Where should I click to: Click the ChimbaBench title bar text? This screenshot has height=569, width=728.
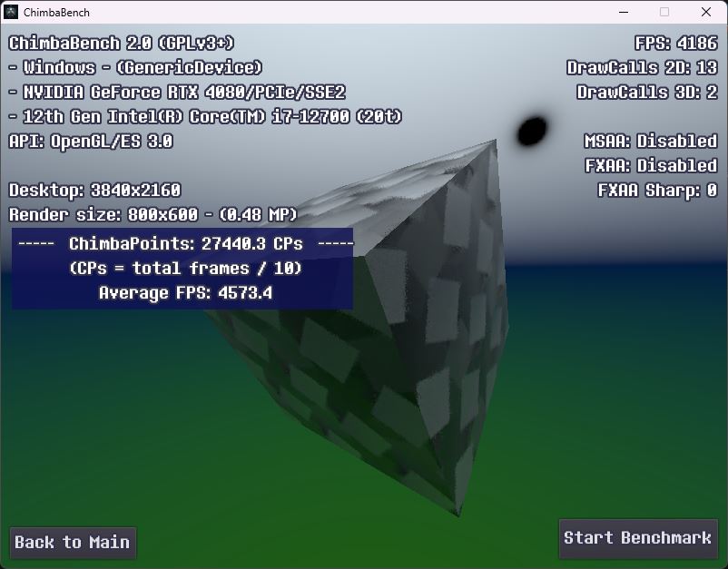56,13
